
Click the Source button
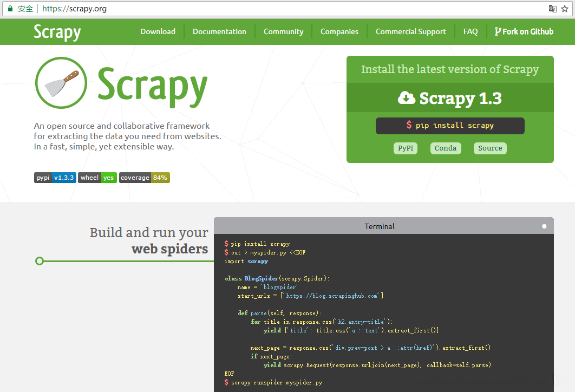(x=490, y=148)
